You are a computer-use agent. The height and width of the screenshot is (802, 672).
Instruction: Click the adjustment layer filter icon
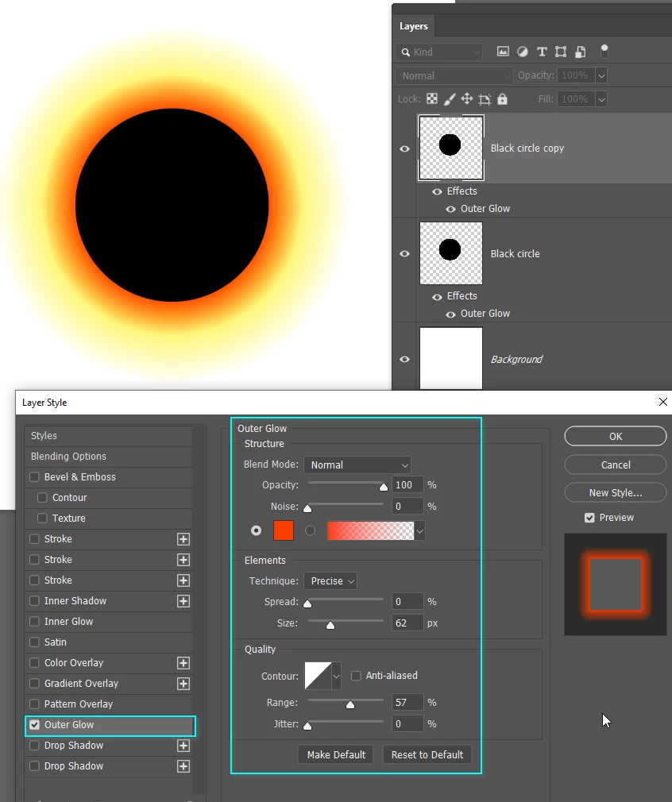click(523, 51)
